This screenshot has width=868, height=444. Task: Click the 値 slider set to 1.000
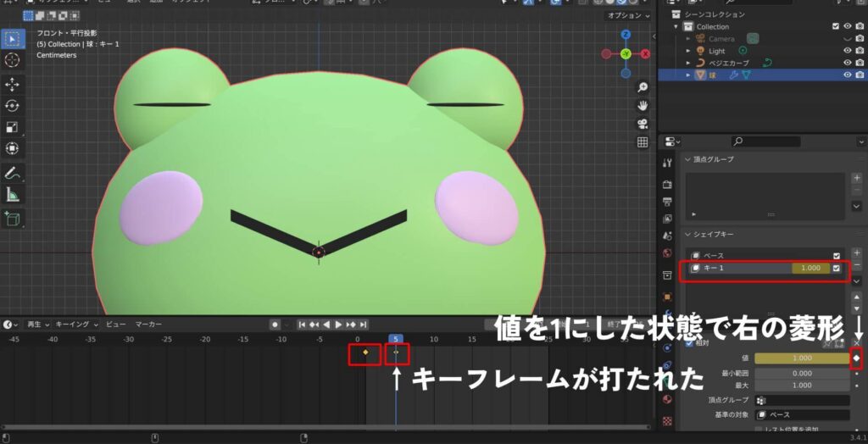point(801,358)
